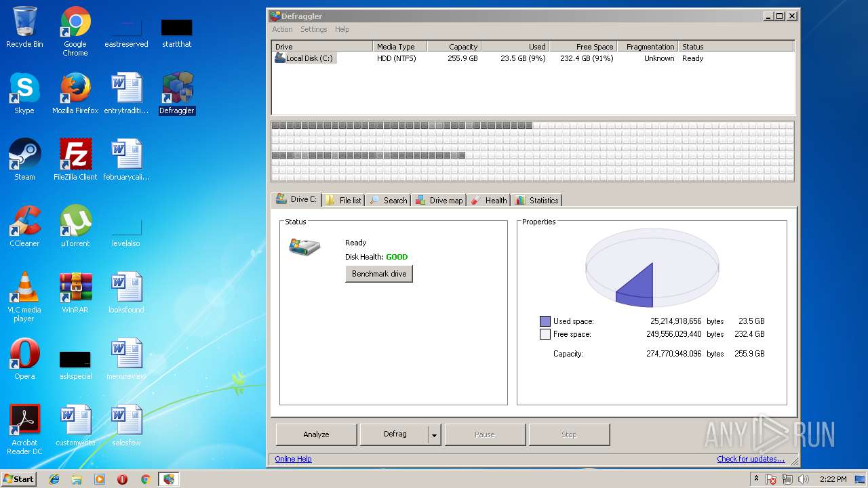Expand the Defrag button dropdown arrow
The image size is (868, 488).
click(x=435, y=434)
